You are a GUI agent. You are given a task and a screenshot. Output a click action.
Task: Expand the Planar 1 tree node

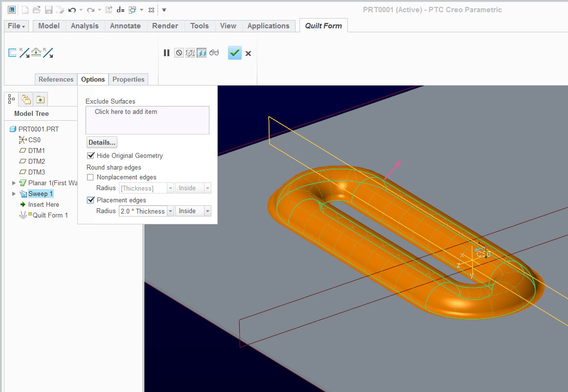14,183
